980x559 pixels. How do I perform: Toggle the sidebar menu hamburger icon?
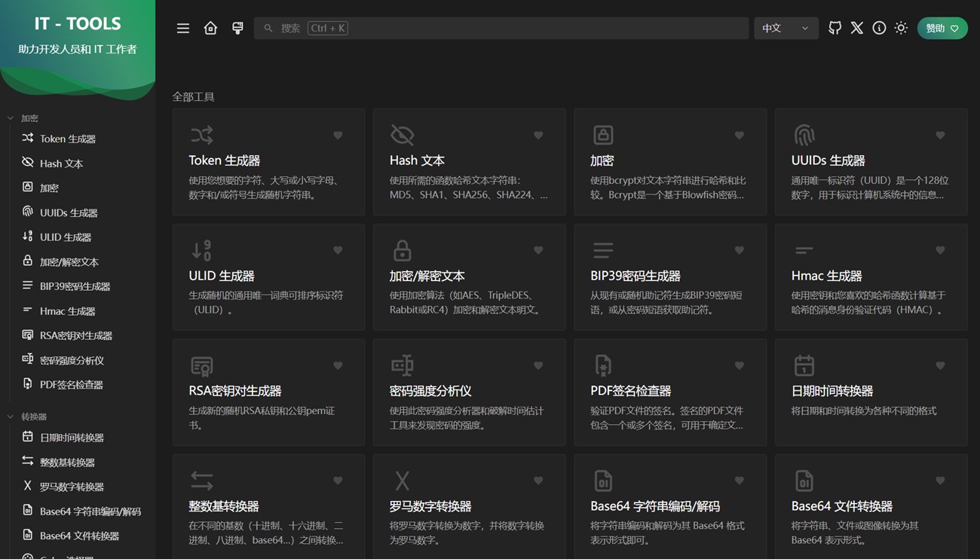(x=183, y=28)
